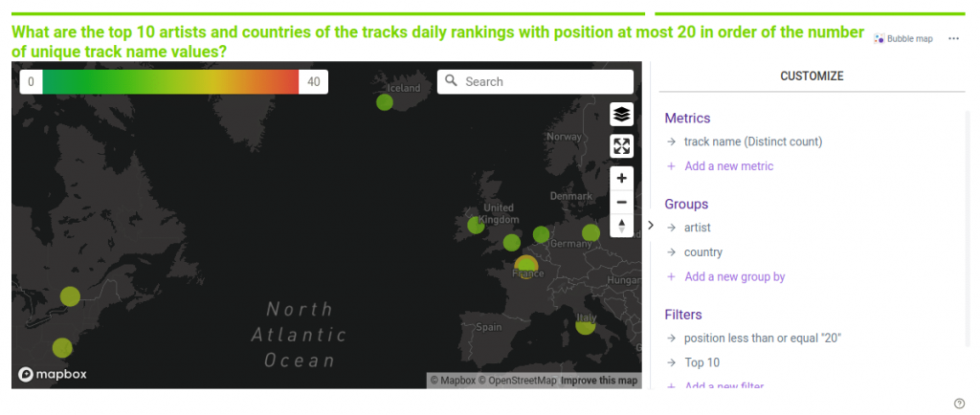Select the country group
This screenshot has width=980, height=415.
click(702, 252)
